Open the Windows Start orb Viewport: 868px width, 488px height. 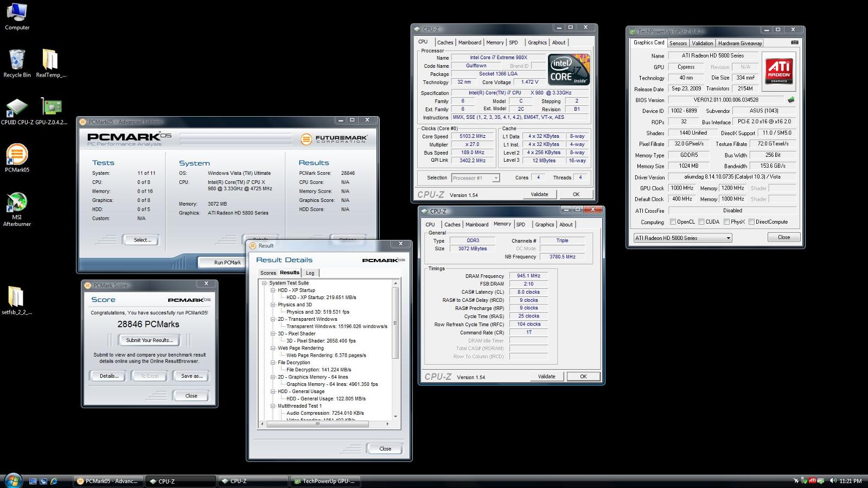coord(12,480)
